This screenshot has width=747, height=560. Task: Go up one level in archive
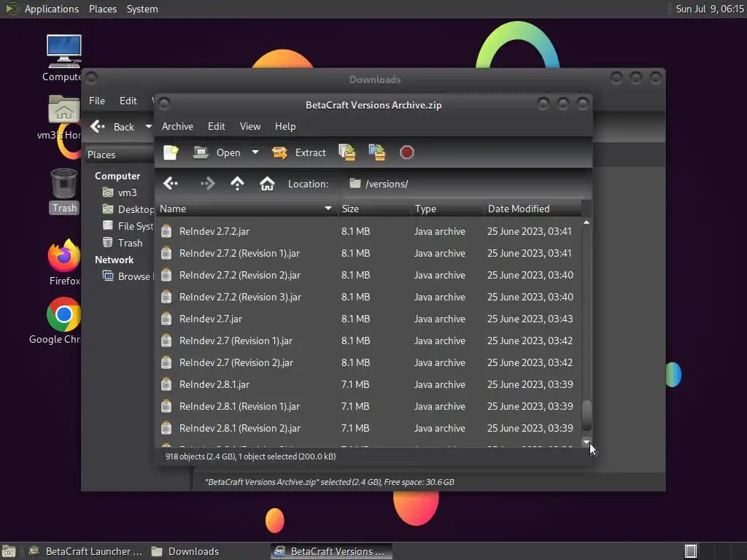click(237, 183)
